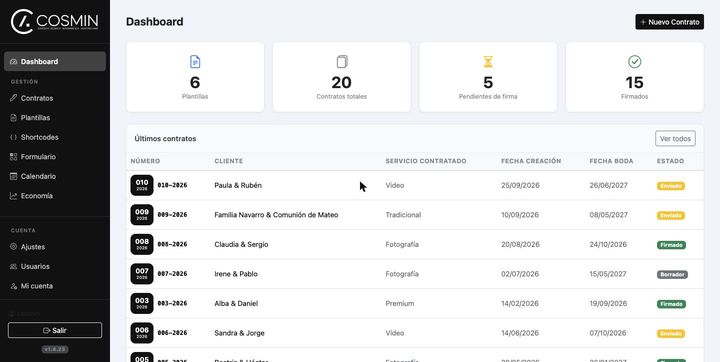The image size is (720, 362).
Task: Click creation date 10/09/2026
Action: point(520,215)
